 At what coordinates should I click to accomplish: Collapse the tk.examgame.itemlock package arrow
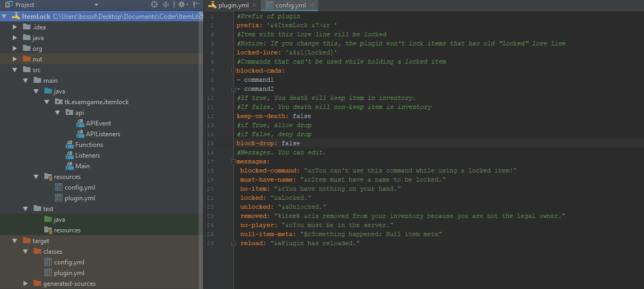click(x=47, y=102)
